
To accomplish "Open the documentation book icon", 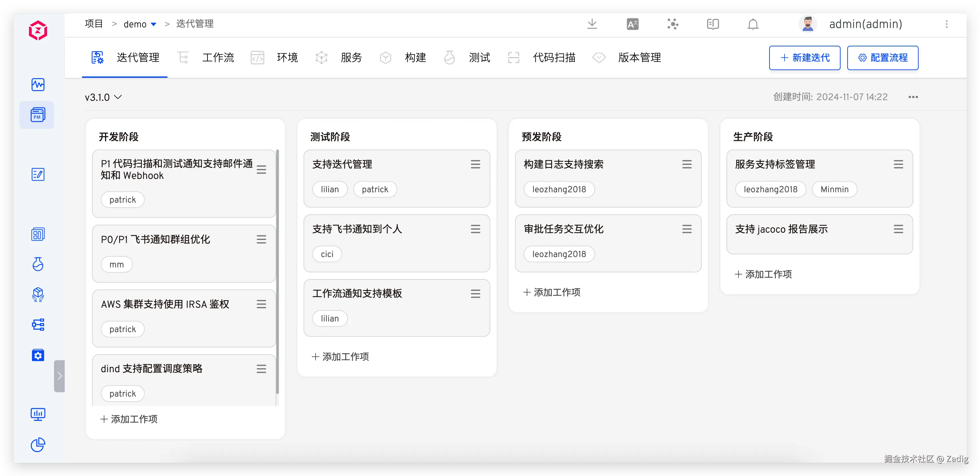I will pyautogui.click(x=712, y=24).
